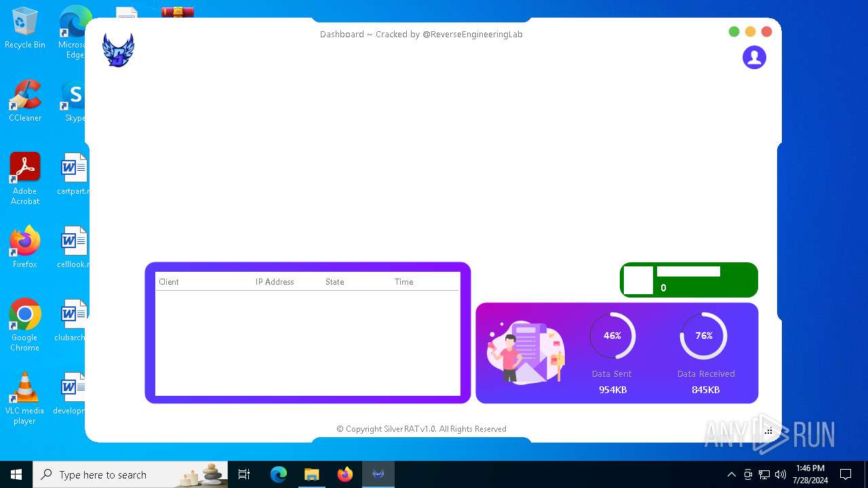868x488 pixels.
Task: Select the Silver RAT taskbar app icon
Action: pyautogui.click(x=378, y=474)
